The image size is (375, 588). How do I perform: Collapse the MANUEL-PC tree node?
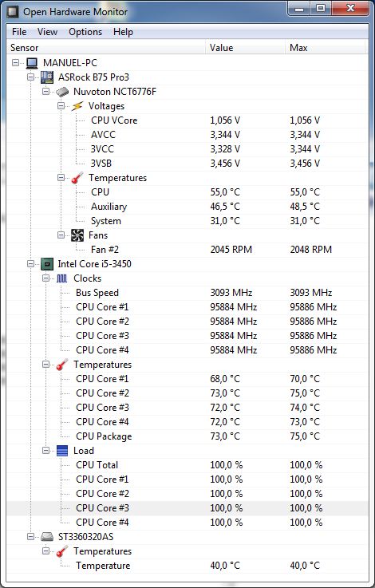point(15,62)
